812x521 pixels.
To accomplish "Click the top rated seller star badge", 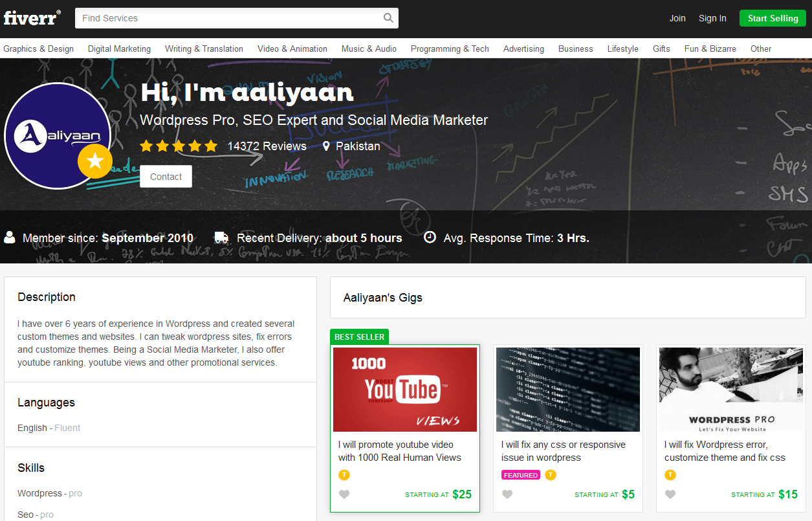I will pos(95,162).
